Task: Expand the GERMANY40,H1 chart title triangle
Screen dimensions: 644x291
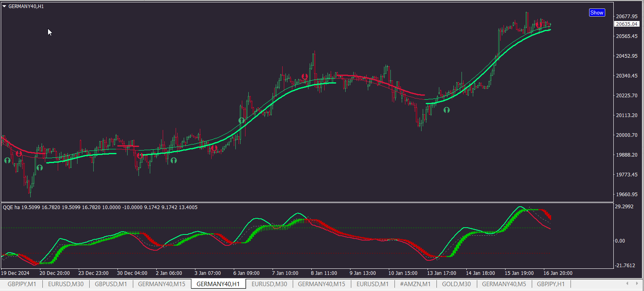Action: click(4, 6)
